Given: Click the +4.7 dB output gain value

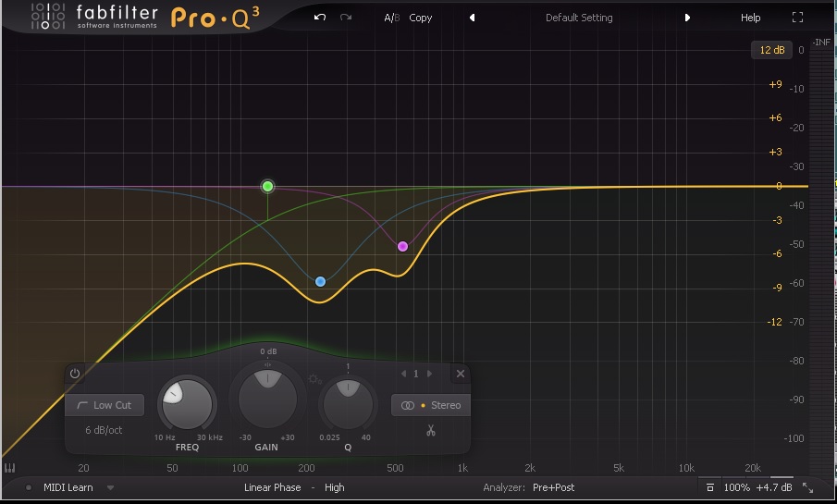Looking at the screenshot, I should click(773, 487).
